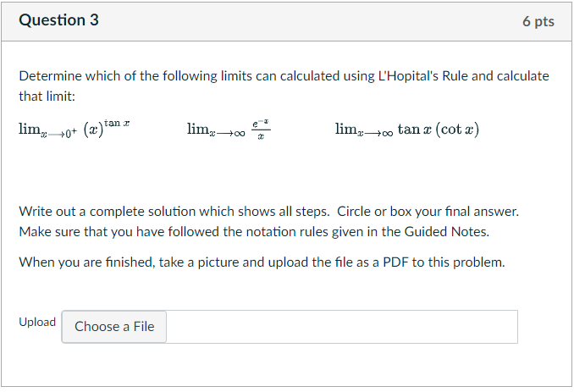Click the 'that limit:' text line

coord(47,97)
